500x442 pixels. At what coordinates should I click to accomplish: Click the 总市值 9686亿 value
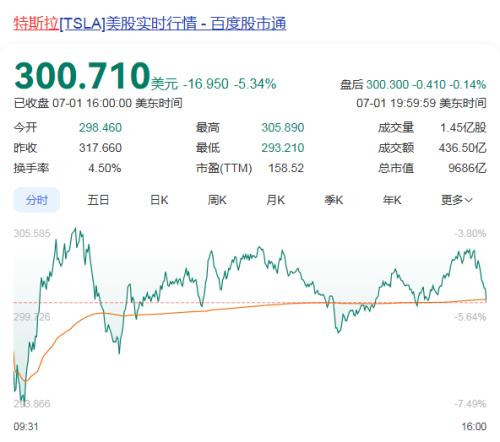point(467,168)
